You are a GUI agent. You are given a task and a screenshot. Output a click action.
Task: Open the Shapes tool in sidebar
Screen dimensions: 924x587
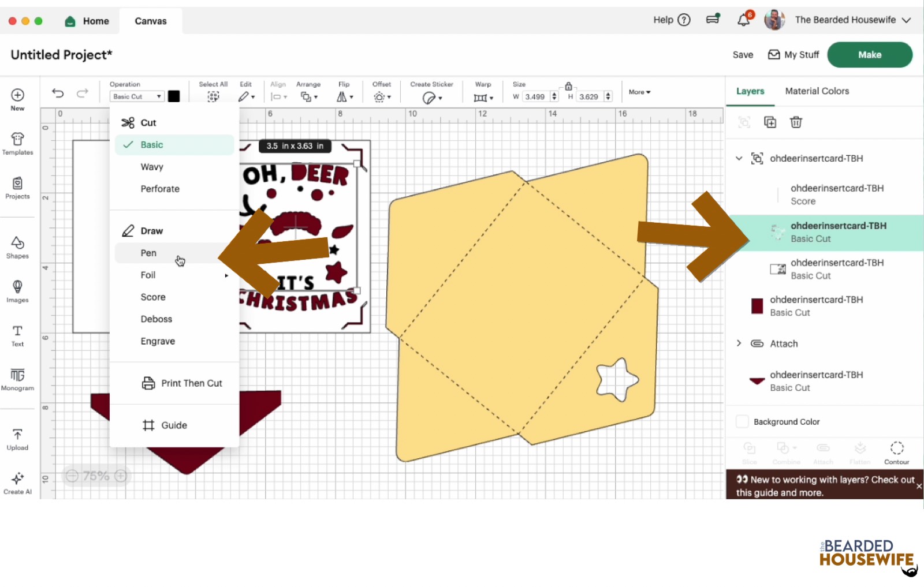17,247
